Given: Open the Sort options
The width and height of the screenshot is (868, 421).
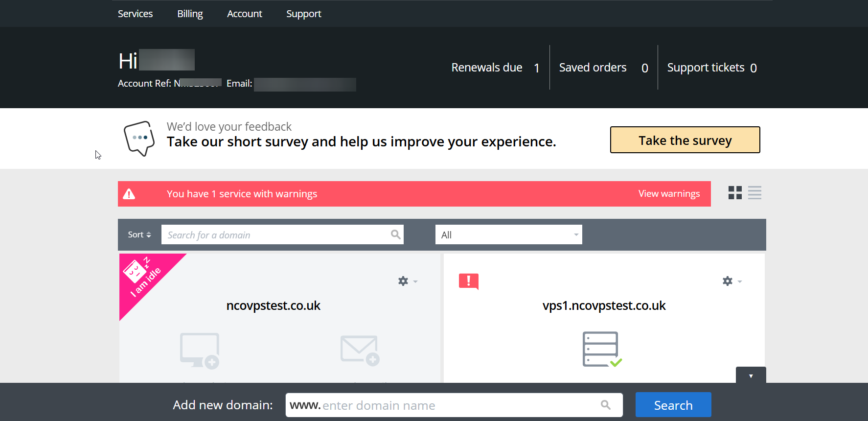Looking at the screenshot, I should (139, 234).
